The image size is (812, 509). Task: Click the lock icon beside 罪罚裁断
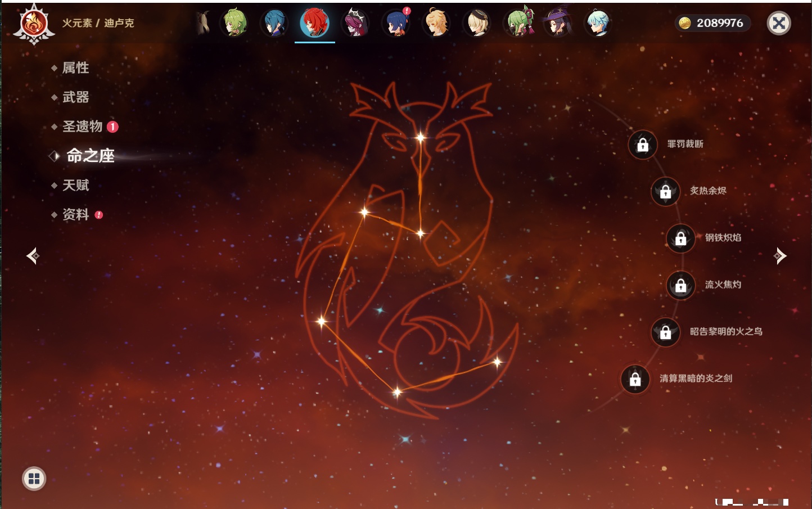643,145
